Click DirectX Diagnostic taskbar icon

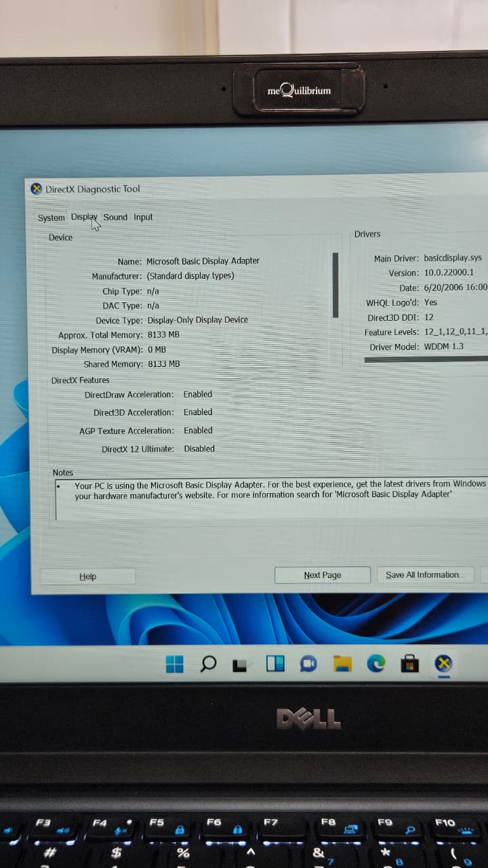tap(443, 663)
